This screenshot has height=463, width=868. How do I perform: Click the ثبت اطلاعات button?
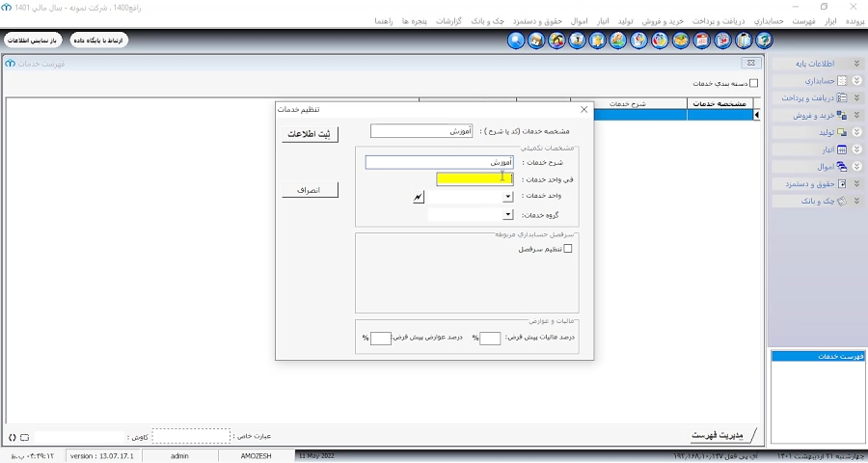pos(310,134)
